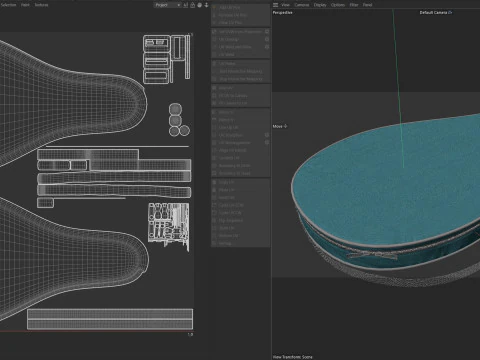Click the UV Straighten icon

[x=215, y=135]
